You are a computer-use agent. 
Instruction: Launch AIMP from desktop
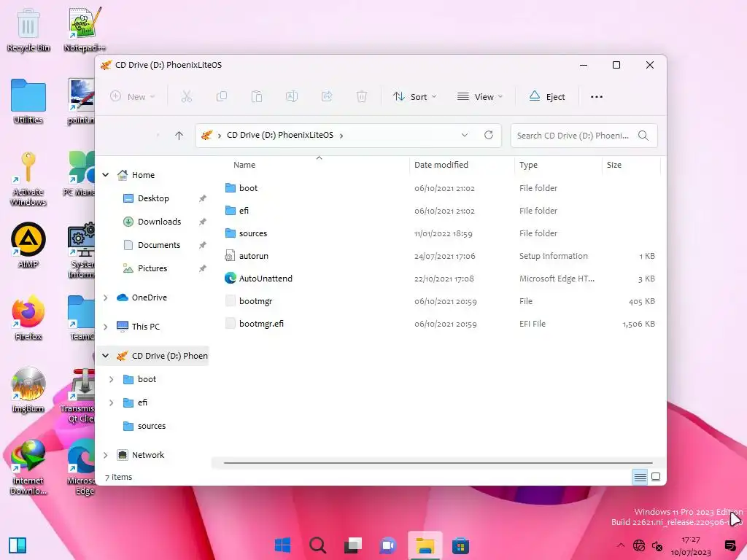point(28,245)
